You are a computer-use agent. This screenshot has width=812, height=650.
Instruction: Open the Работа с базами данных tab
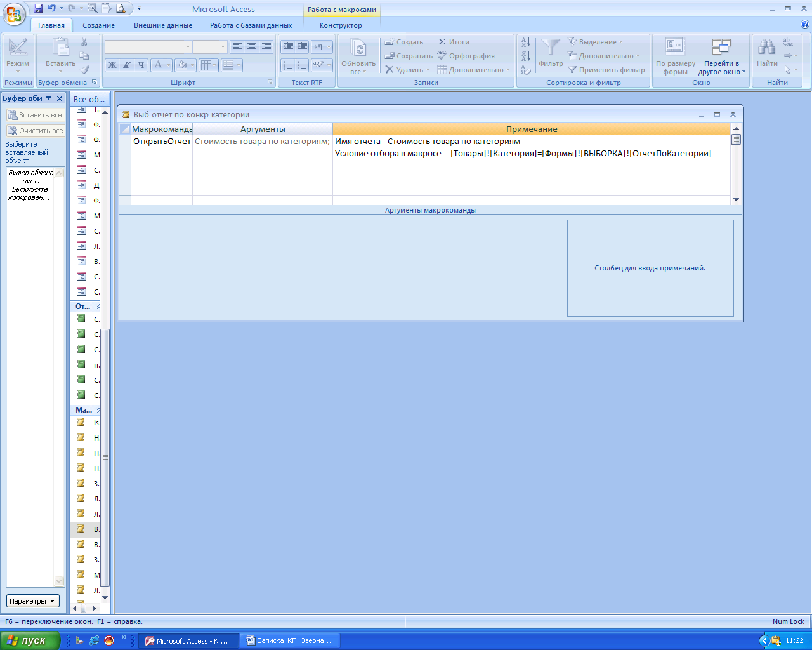point(251,25)
